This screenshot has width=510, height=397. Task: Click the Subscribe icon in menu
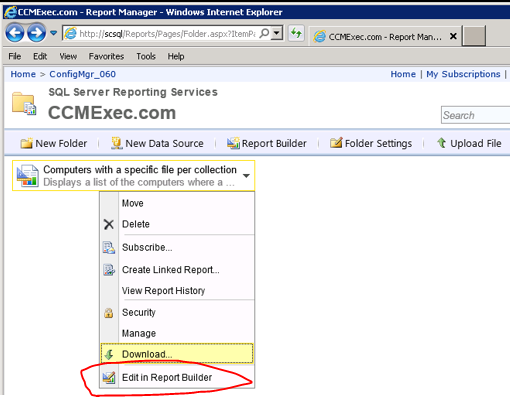109,248
